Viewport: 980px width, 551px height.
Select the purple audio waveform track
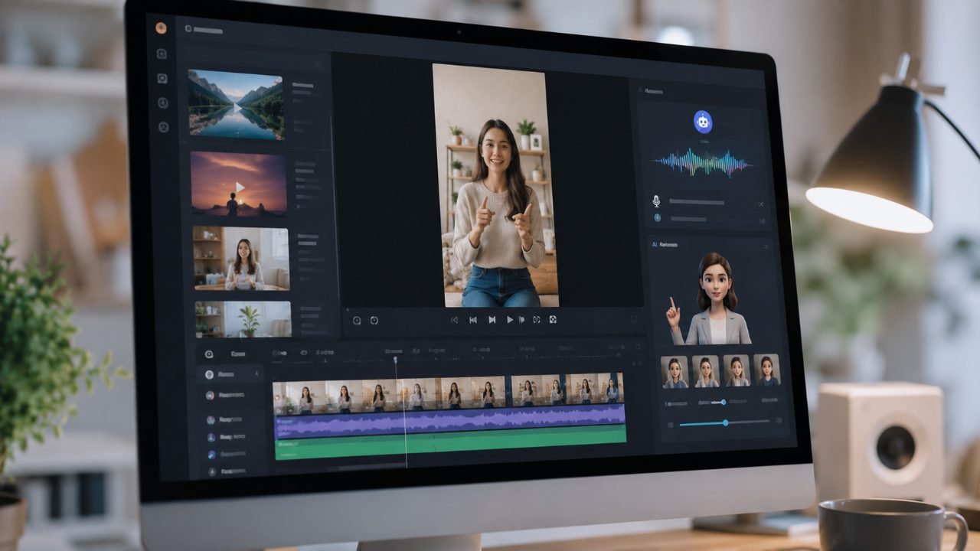[449, 421]
